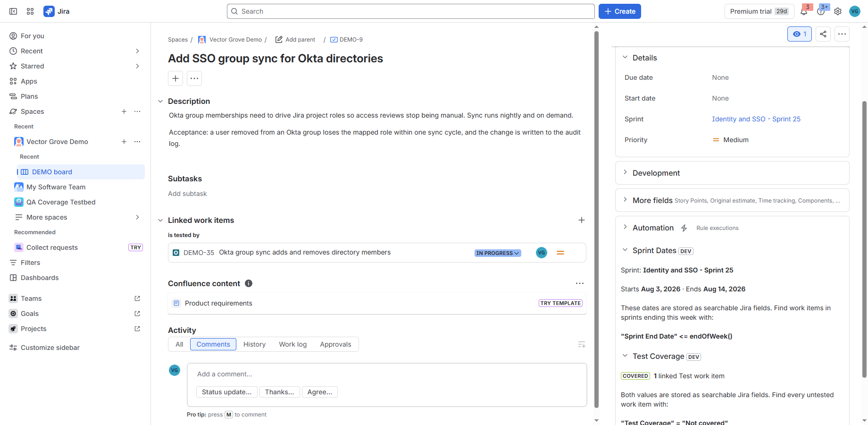Open the ellipsis menu under the title
The width and height of the screenshot is (868, 425).
tap(194, 78)
